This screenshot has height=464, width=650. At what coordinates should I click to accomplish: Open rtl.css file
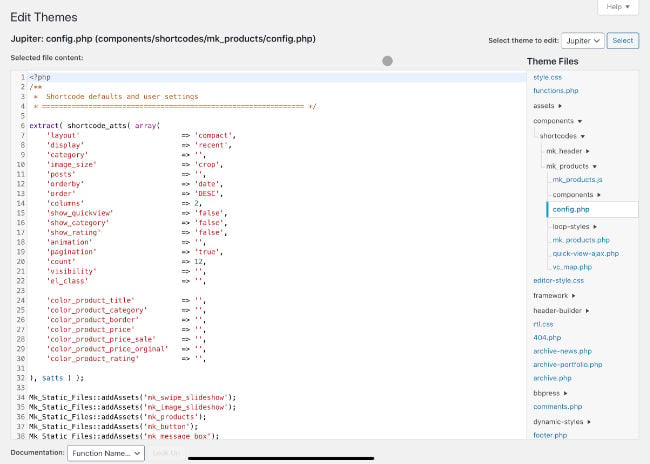click(543, 324)
